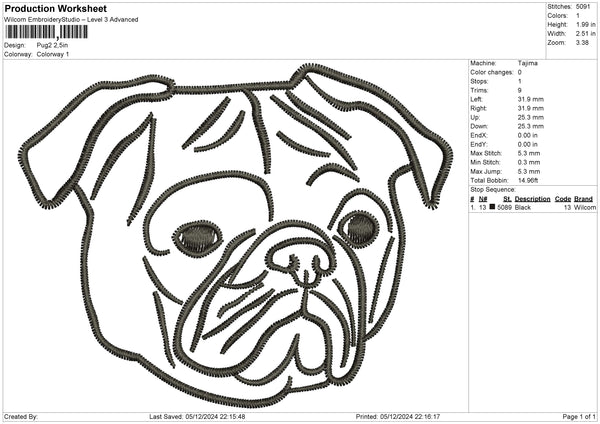Screen dimensions: 600x424
Task: Select the EndY value '0.00 in'
Action: 528,145
